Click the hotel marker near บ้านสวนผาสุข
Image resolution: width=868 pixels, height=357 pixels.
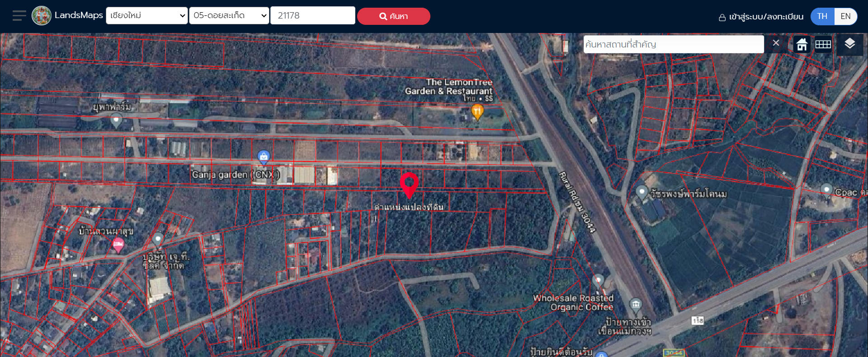[118, 245]
